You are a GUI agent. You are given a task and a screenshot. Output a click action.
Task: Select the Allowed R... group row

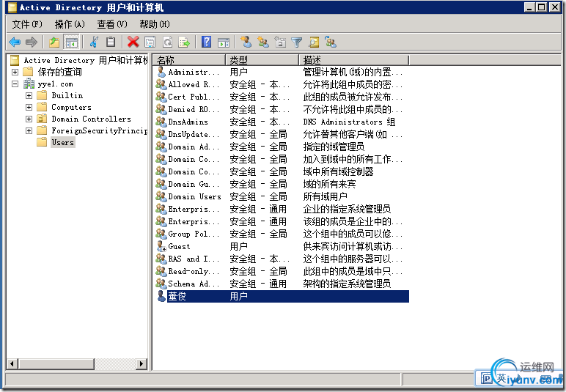(x=282, y=84)
